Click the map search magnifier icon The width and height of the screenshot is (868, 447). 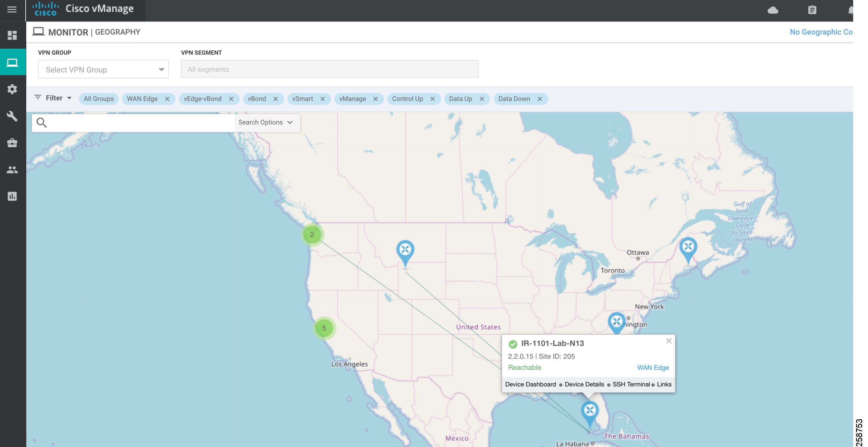coord(42,123)
